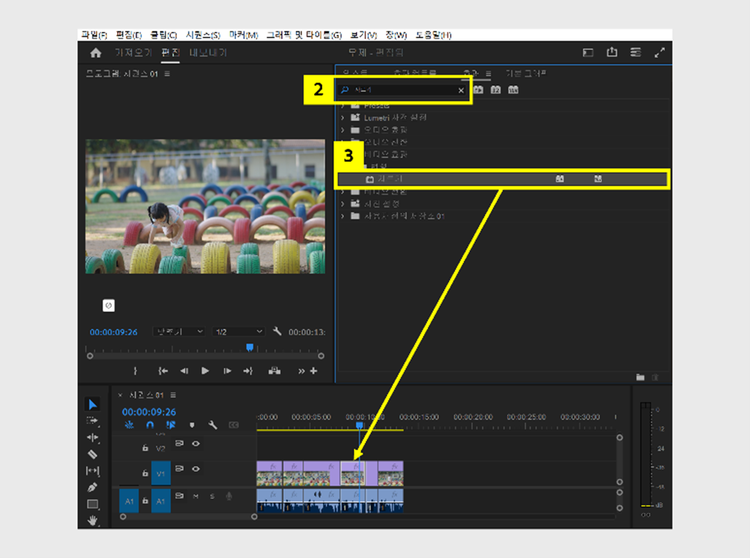Screen dimensions: 750x558
Task: Toggle Snap in Timeline magnet
Action: point(150,425)
